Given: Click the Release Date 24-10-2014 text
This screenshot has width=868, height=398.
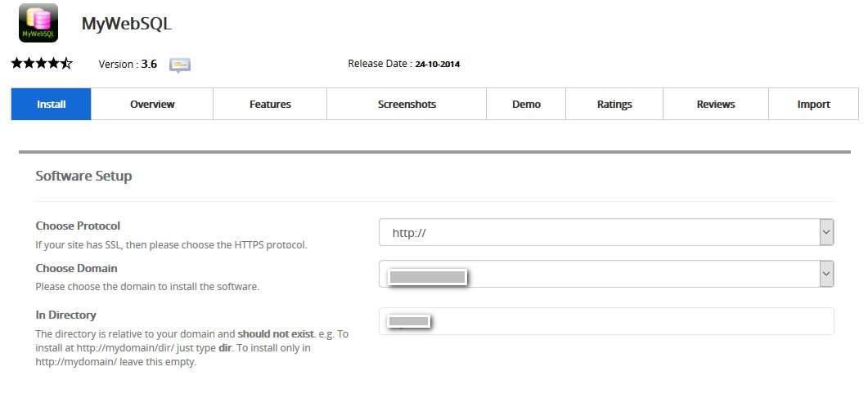Looking at the screenshot, I should pos(403,64).
